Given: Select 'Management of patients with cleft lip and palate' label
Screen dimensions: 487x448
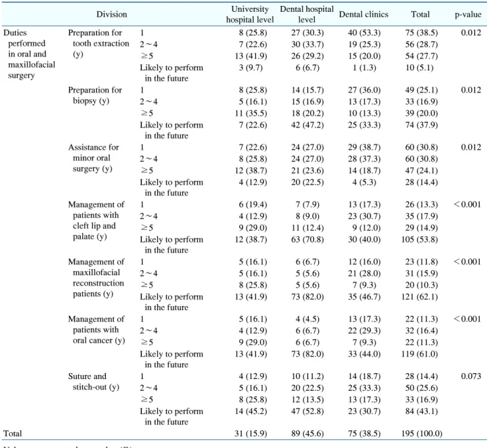Looking at the screenshot, I should click(96, 221).
